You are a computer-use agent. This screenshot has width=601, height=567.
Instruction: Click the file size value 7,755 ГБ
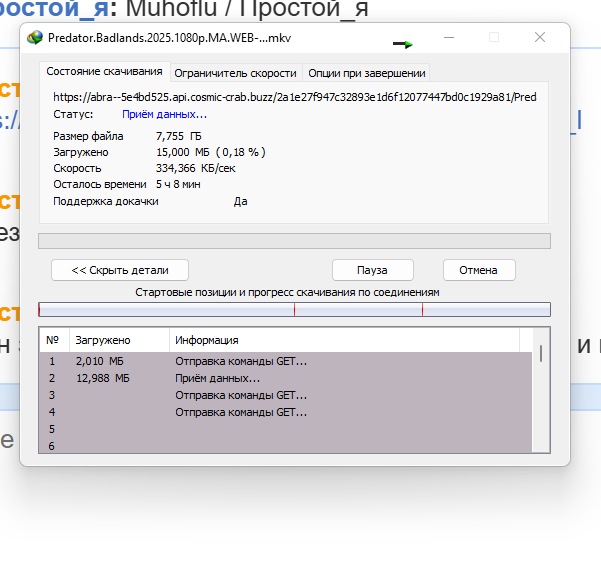[x=179, y=136]
